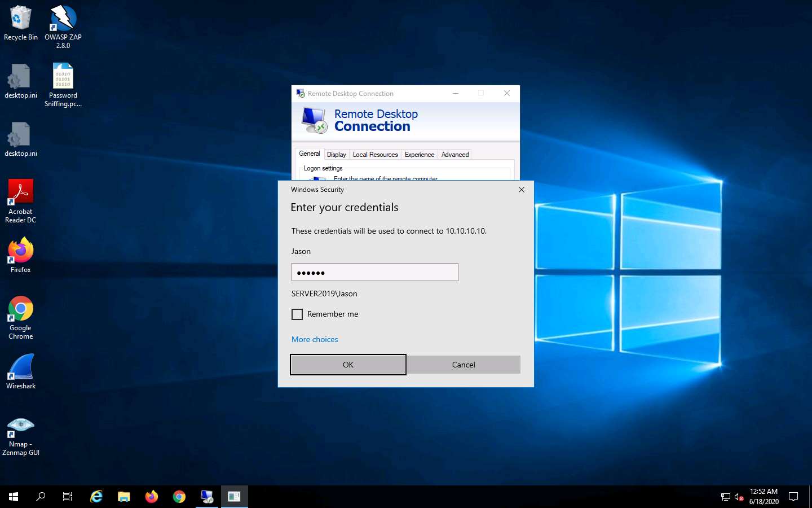Close the Windows Security dialog
The image size is (812, 508).
click(522, 190)
